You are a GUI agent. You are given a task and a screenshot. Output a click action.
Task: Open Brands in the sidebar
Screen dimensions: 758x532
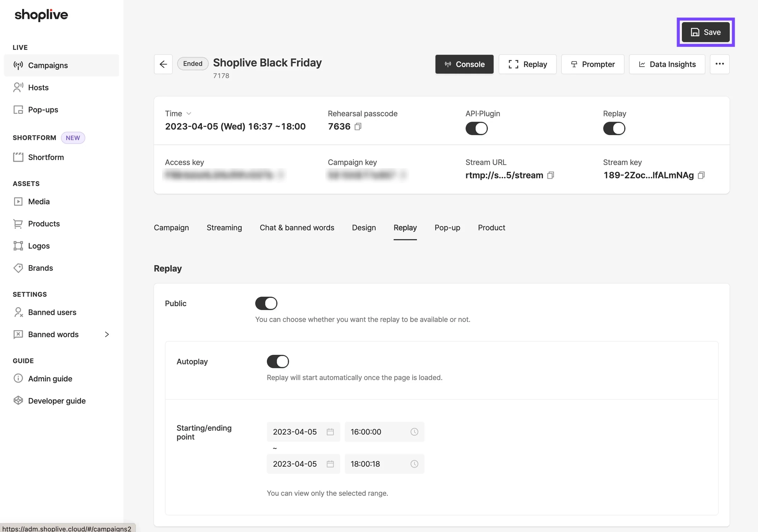[61, 268]
